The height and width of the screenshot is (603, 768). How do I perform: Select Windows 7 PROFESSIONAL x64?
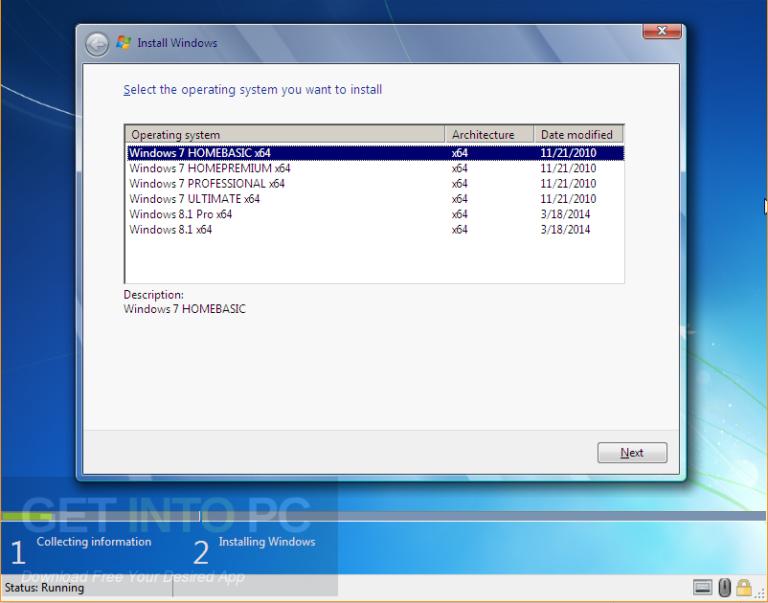click(375, 184)
